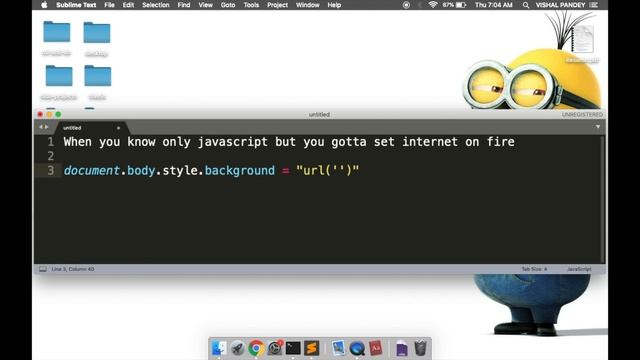Open the Help menu
Image resolution: width=640 pixels, height=360 pixels.
point(334,5)
